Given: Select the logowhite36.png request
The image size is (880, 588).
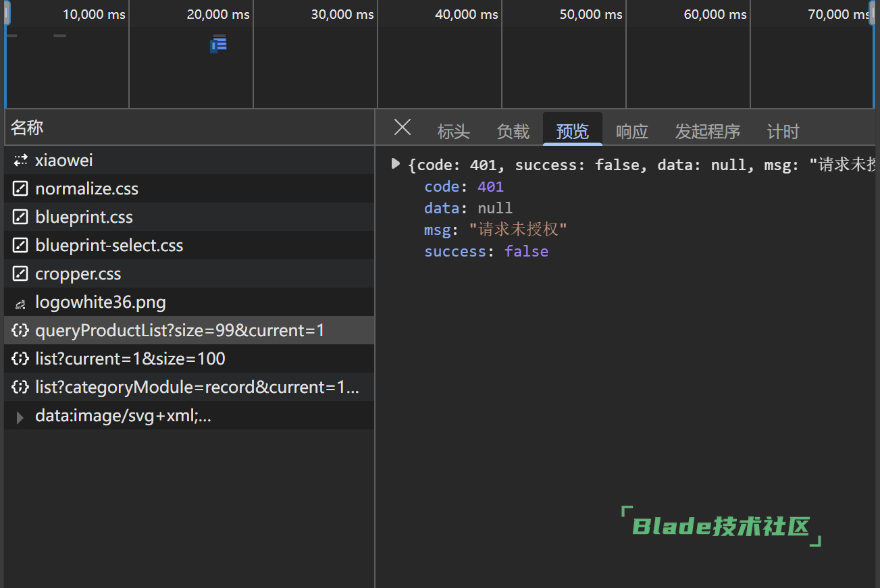Looking at the screenshot, I should click(x=189, y=302).
